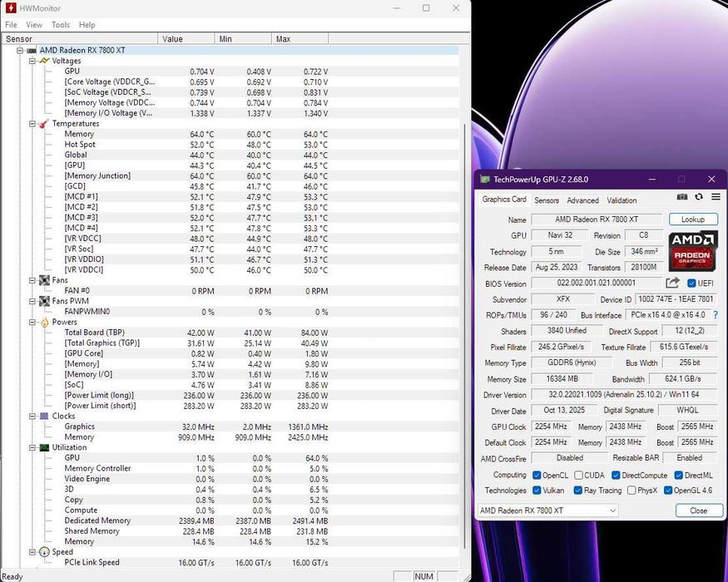Viewport: 728px width, 582px height.
Task: Click the Voltages category icon
Action: click(x=44, y=61)
